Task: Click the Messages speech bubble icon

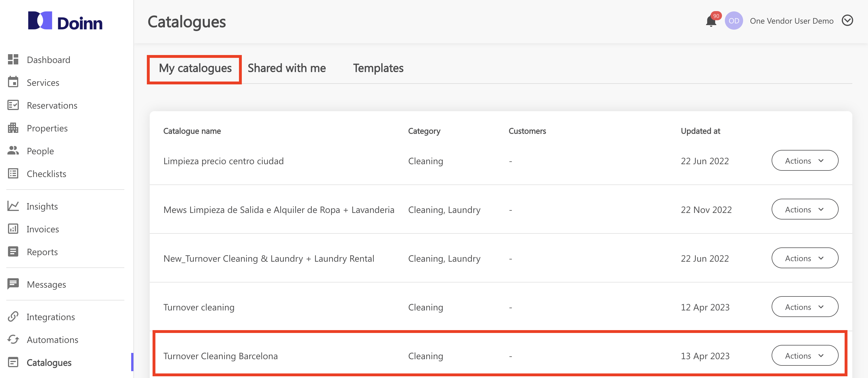Action: 13,284
